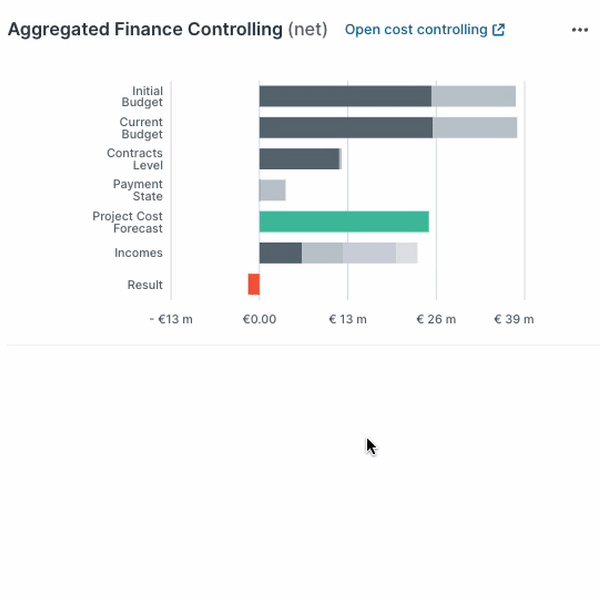
Task: Click the gray Payment State bar
Action: pyautogui.click(x=272, y=190)
